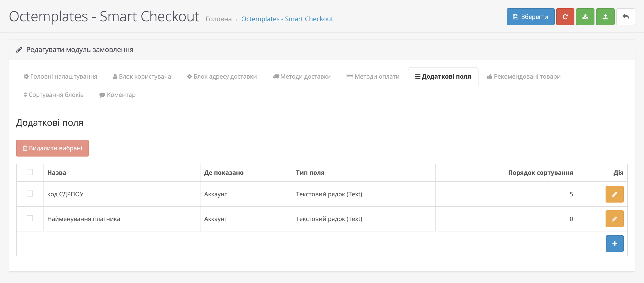Add a new field with the plus button
644x283 pixels.
(x=615, y=243)
